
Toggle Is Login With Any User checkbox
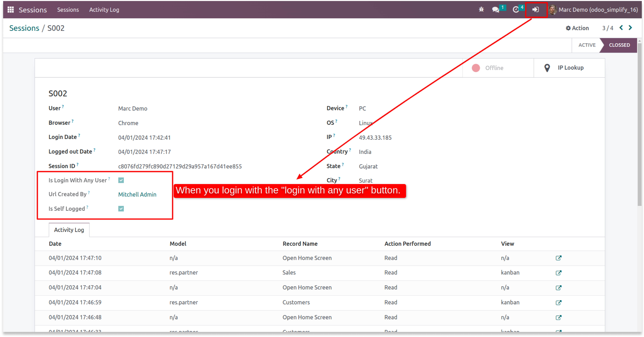pos(121,180)
